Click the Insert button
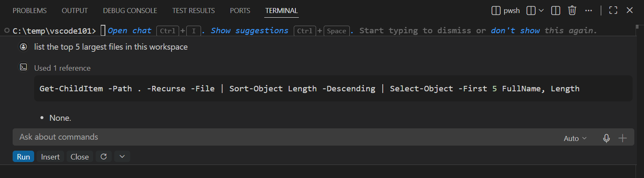The image size is (644, 178). [x=51, y=157]
